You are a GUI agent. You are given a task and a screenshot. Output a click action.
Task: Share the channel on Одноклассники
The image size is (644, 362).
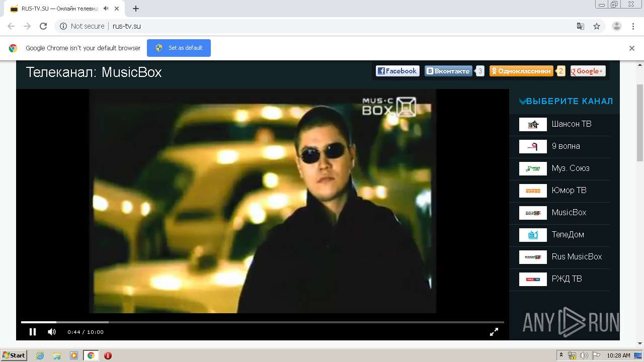tap(521, 71)
